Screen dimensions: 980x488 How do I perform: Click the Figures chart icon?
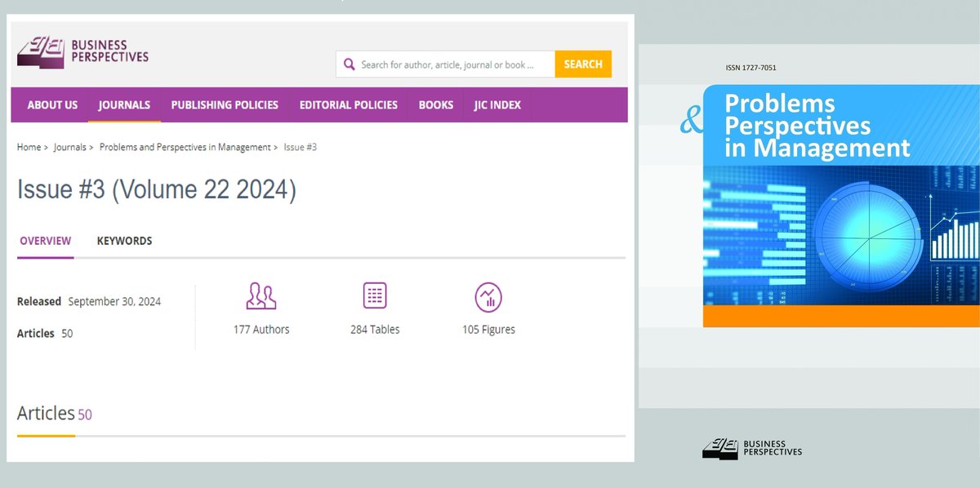[x=488, y=297]
